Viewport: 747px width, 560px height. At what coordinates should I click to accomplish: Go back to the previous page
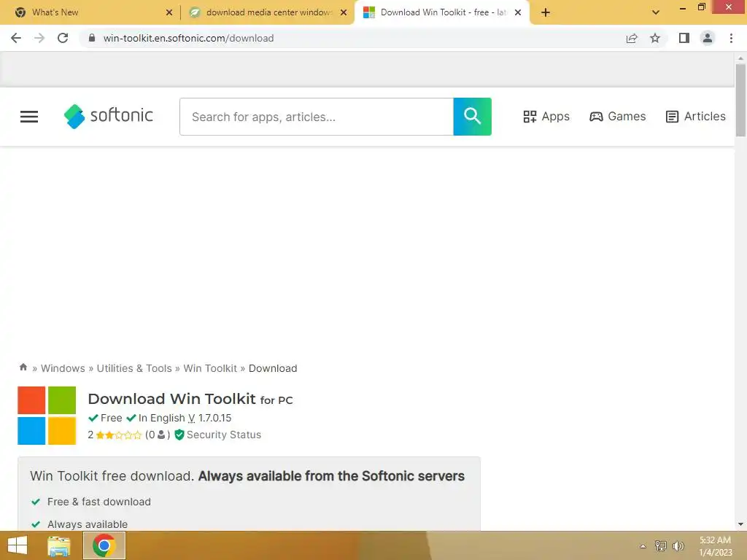[x=16, y=38]
